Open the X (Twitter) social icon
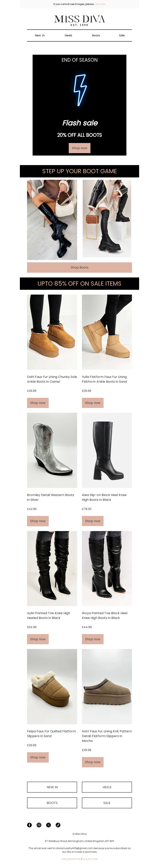This screenshot has height=868, width=159. click(x=48, y=825)
